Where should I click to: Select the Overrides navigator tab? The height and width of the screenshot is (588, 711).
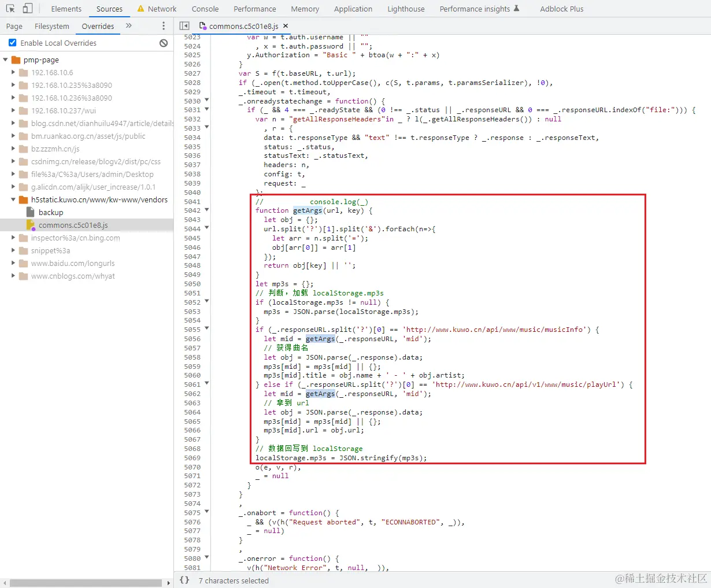click(x=98, y=26)
